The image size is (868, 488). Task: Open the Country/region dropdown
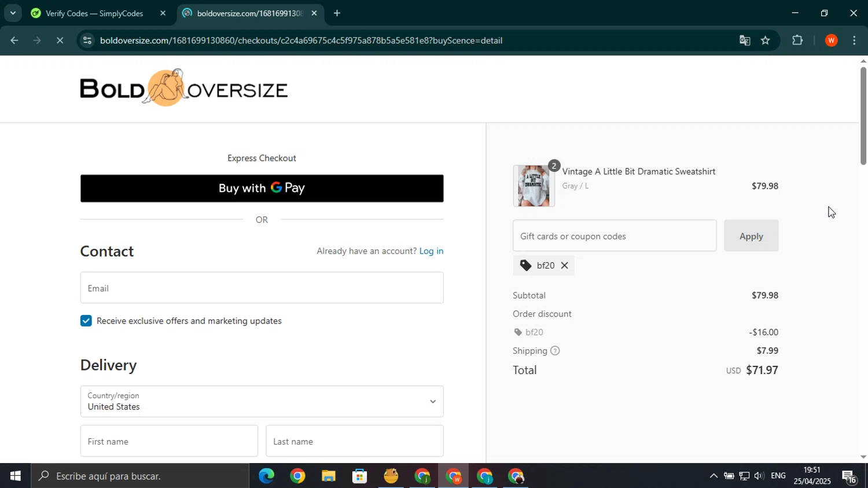[x=262, y=401]
